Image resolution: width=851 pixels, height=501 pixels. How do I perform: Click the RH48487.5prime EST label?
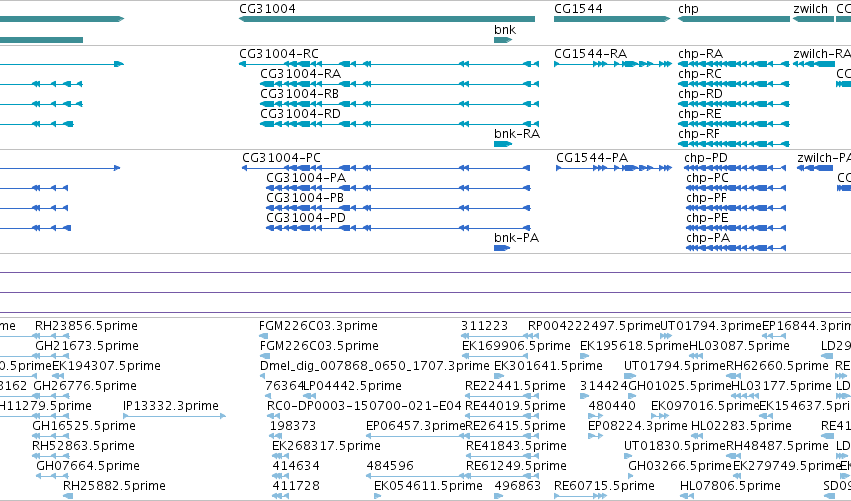pos(778,447)
